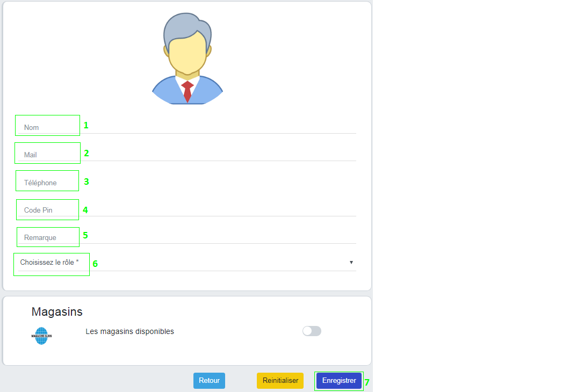Click the Magasins section heading
Screen dimensions: 562x392
tap(57, 311)
